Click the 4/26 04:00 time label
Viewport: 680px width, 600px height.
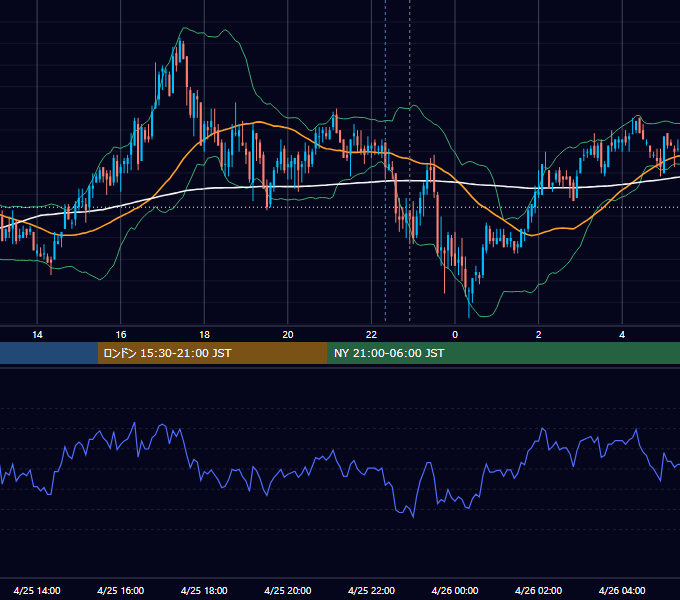point(622,590)
